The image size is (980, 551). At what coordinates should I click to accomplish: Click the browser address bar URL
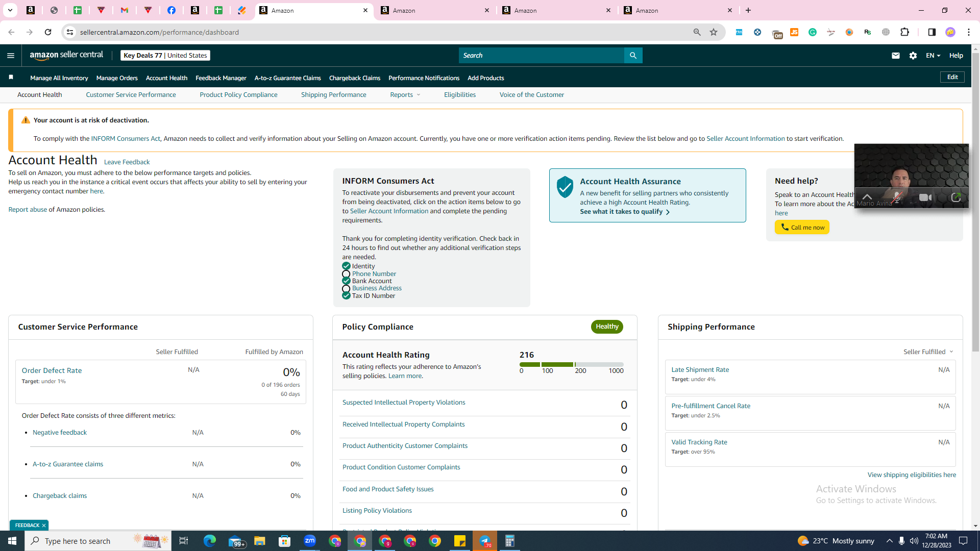click(x=159, y=32)
